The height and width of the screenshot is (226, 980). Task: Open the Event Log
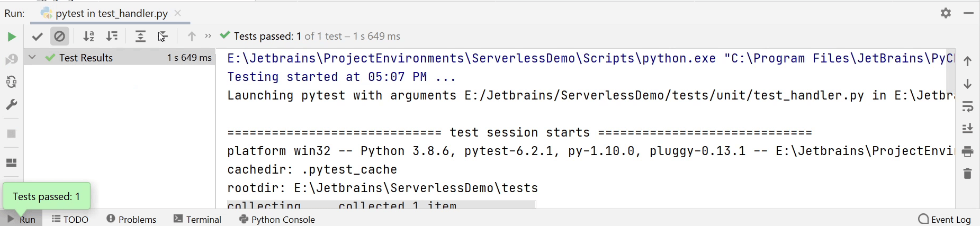tap(945, 219)
